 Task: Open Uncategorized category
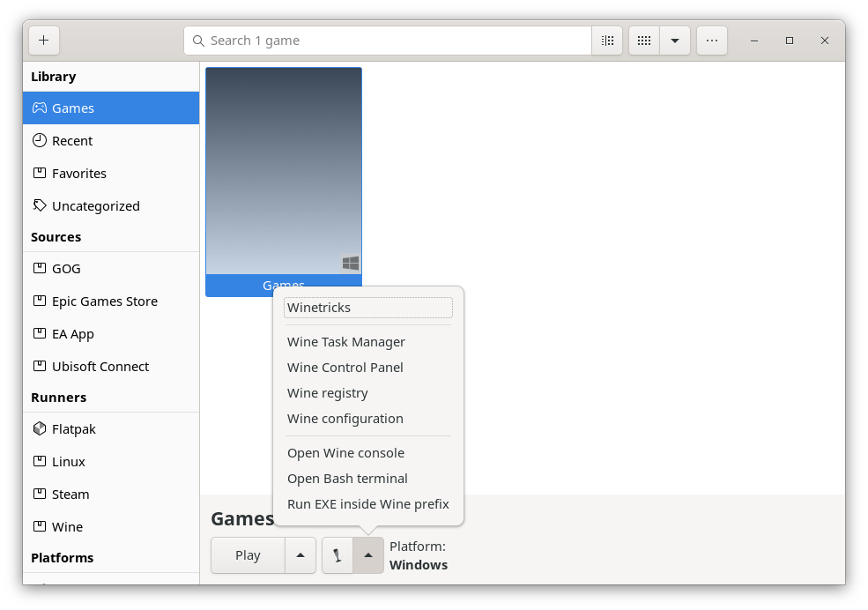(111, 206)
